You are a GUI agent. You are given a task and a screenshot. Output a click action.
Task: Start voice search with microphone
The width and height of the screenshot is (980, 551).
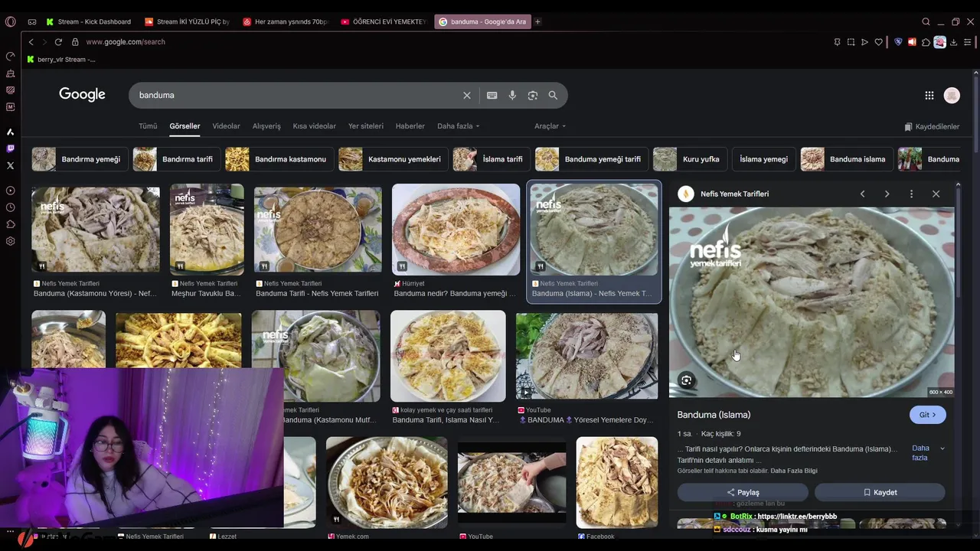pyautogui.click(x=512, y=95)
